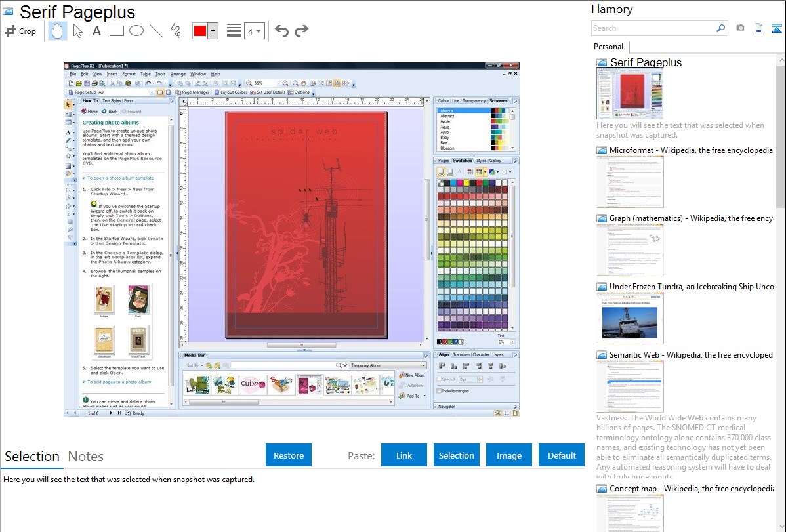Switch to the Notes tab
786x532 pixels.
coord(86,457)
